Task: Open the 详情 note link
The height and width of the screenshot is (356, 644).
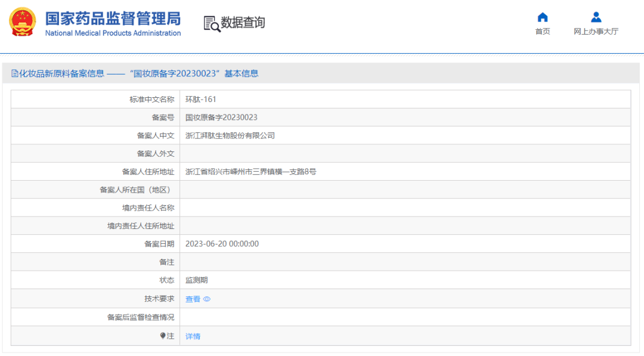Action: [193, 336]
